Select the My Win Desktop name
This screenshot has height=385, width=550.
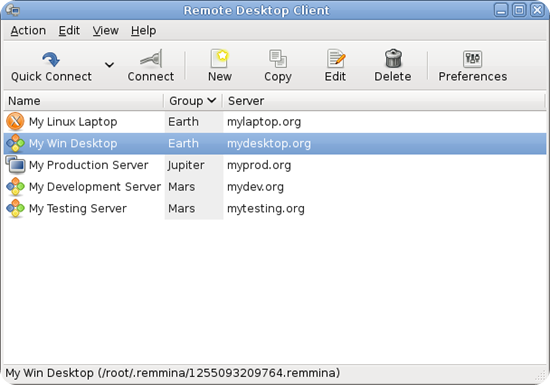pos(73,143)
